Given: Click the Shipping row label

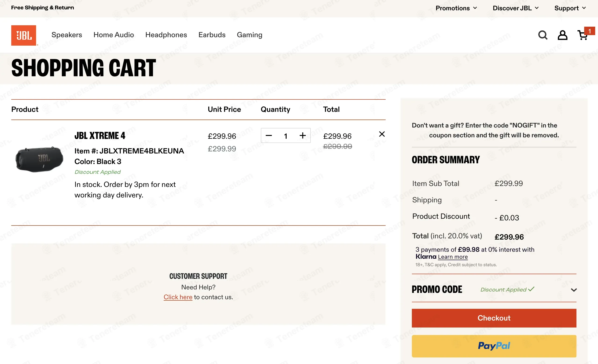Looking at the screenshot, I should [427, 200].
